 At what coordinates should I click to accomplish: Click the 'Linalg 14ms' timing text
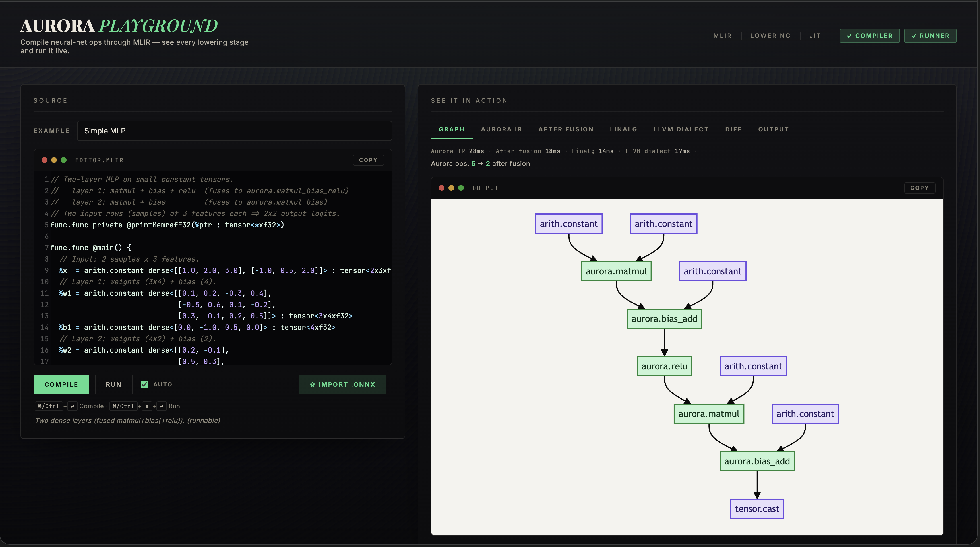pos(593,151)
